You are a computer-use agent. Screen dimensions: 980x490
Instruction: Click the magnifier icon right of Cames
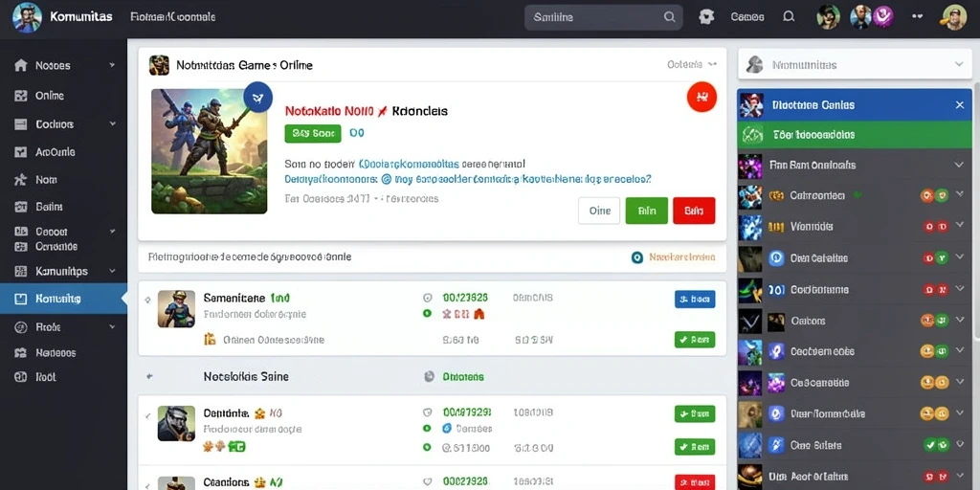click(x=789, y=17)
